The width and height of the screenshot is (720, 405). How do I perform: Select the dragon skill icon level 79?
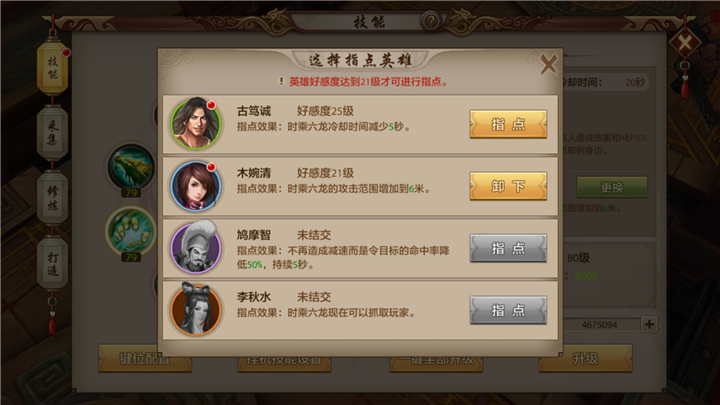click(131, 167)
